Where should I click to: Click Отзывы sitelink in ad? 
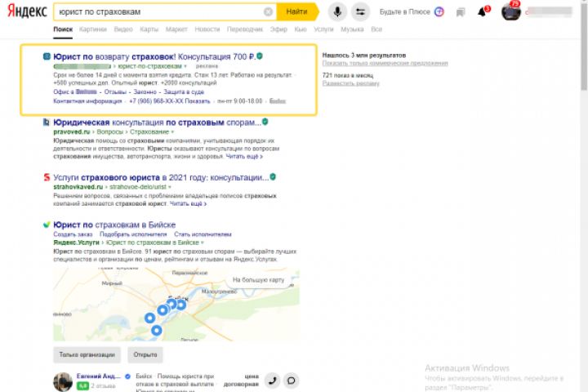(x=115, y=92)
